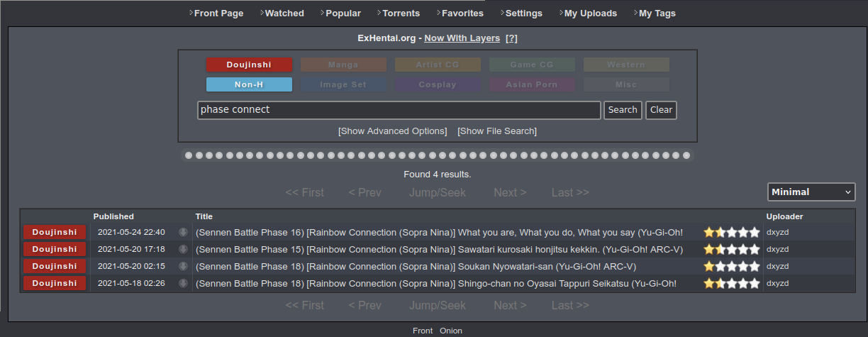868x337 pixels.
Task: Click << First above results table
Action: pyautogui.click(x=305, y=192)
